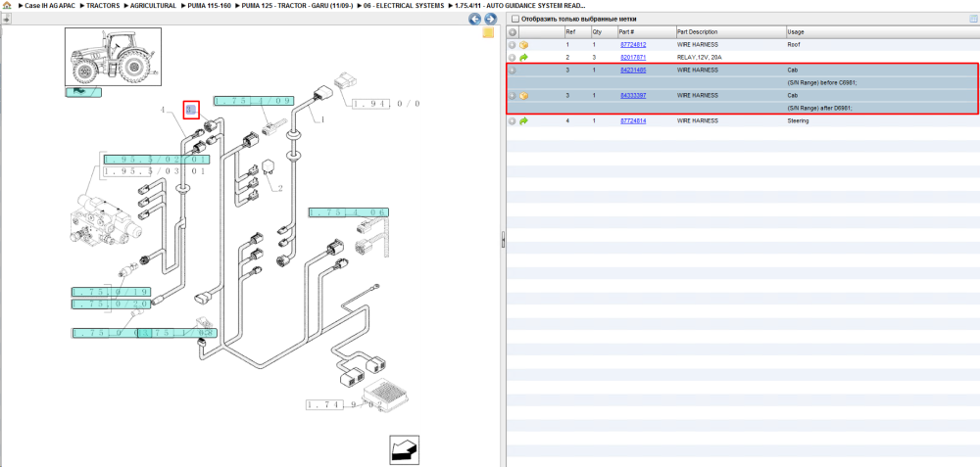Open part number link 82017871
This screenshot has width=980, height=467.
coord(632,58)
